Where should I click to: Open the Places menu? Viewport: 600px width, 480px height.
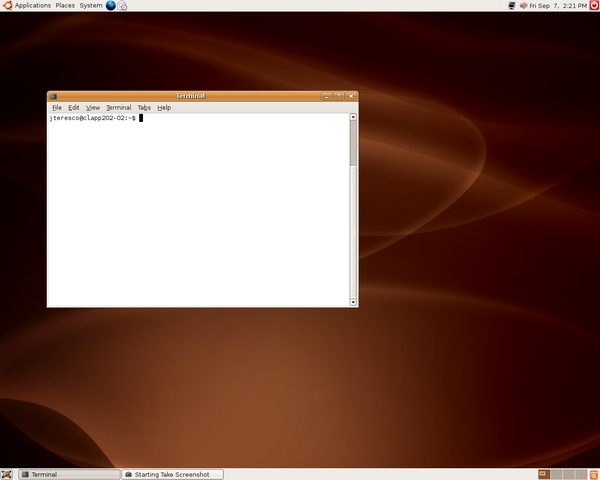[x=65, y=5]
